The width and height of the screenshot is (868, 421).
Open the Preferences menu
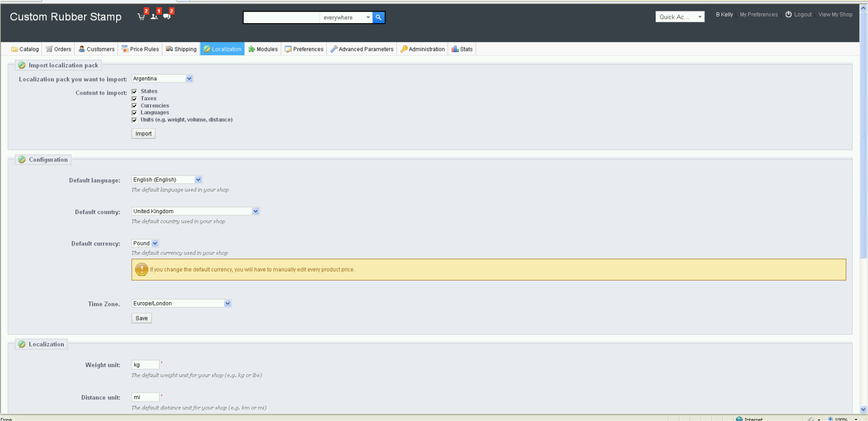(x=304, y=49)
